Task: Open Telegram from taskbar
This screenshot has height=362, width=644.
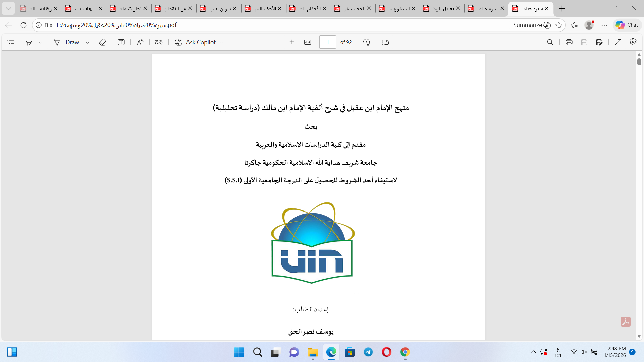Action: [368, 352]
